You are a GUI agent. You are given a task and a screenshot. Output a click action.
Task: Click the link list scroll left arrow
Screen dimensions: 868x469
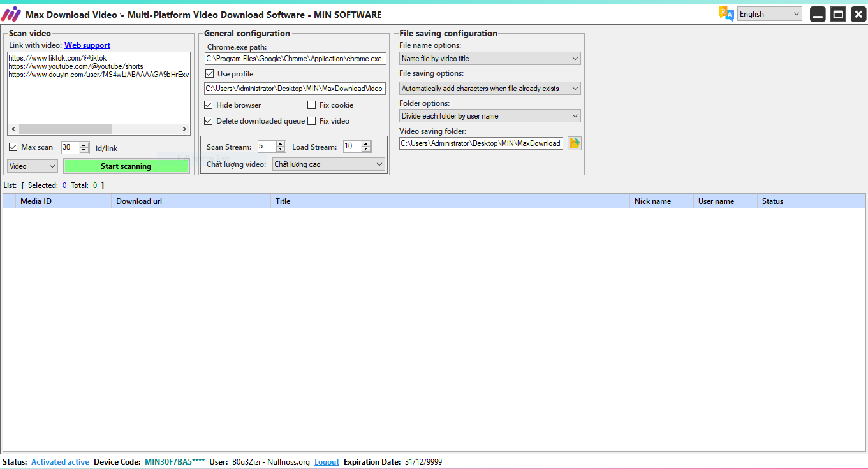click(x=13, y=129)
